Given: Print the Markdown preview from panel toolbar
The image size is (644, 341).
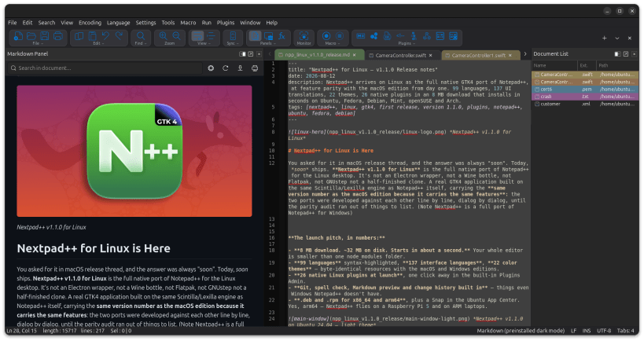Looking at the screenshot, I should [255, 68].
